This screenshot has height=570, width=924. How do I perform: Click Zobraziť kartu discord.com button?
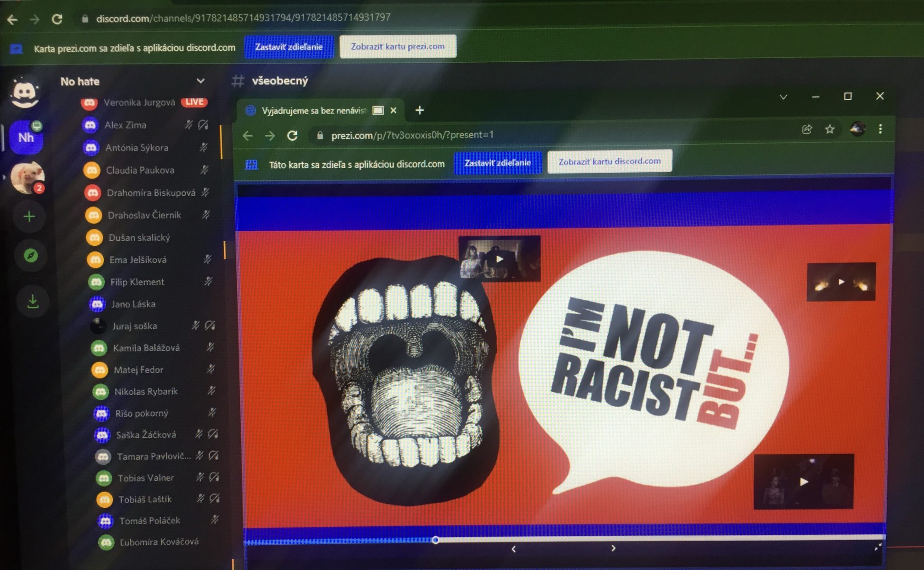pos(610,161)
